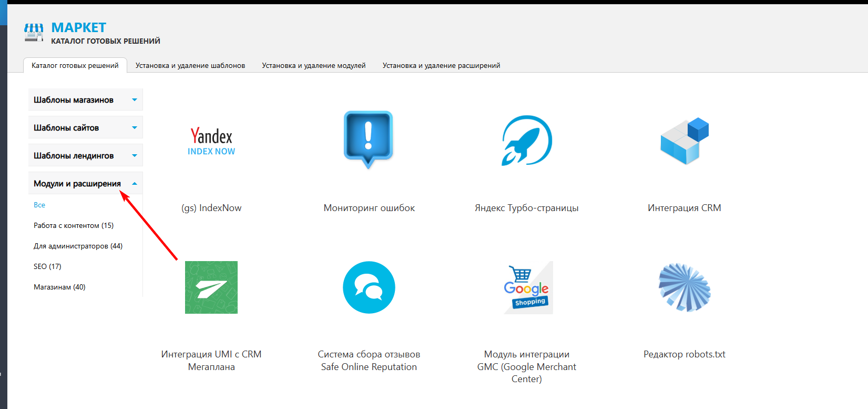The image size is (868, 409).
Task: Collapse the Модули и расширения section arrow
Action: coord(135,184)
